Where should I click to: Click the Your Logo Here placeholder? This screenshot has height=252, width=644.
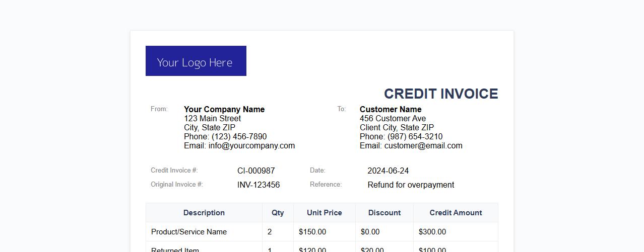(196, 61)
